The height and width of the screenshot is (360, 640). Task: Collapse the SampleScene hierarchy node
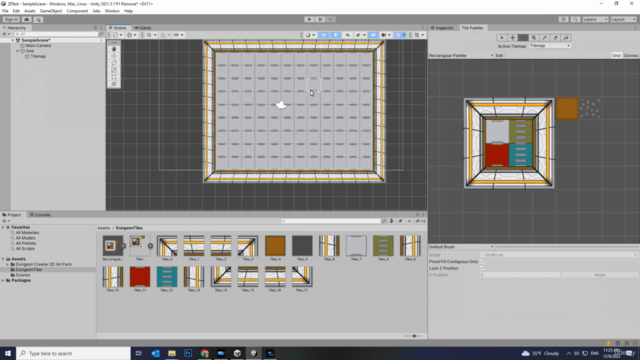point(13,40)
